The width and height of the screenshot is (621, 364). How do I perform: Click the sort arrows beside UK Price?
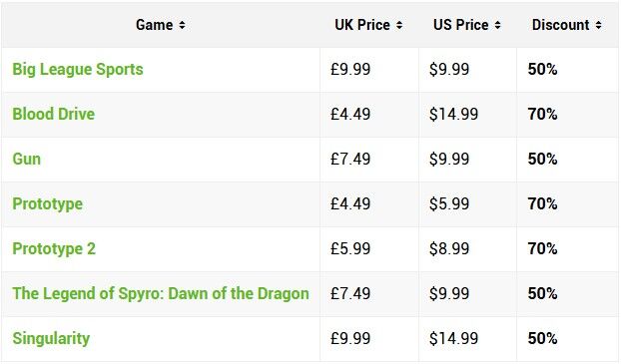pyautogui.click(x=399, y=25)
